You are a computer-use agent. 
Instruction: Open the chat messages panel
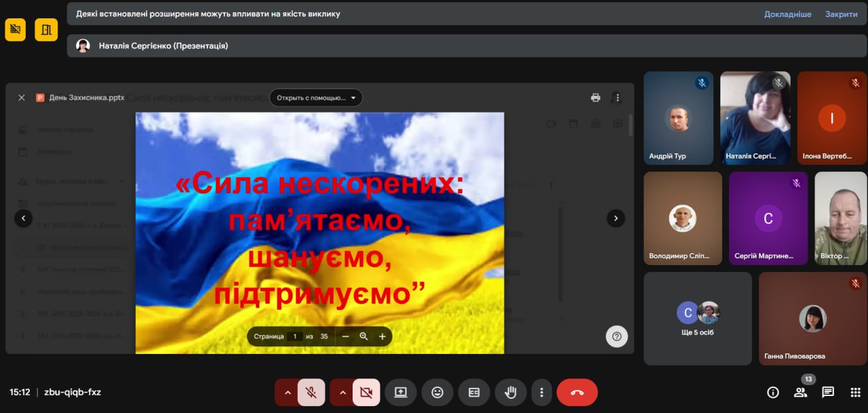[x=827, y=392]
